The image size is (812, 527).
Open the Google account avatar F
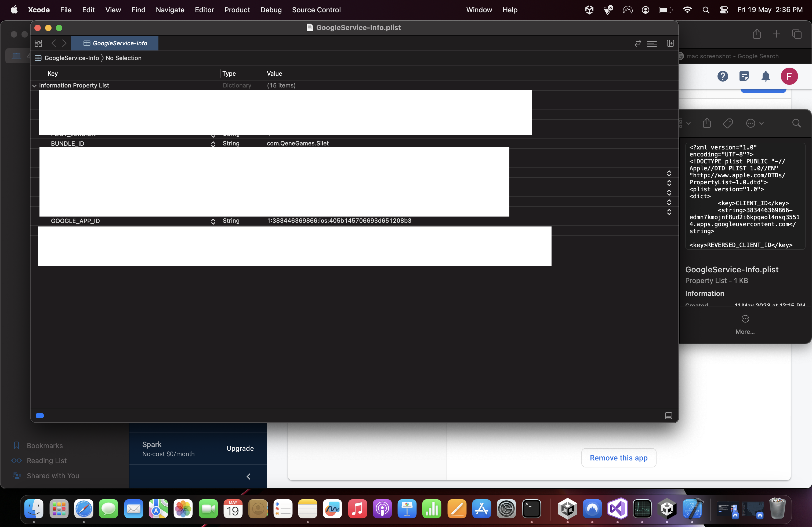click(789, 76)
